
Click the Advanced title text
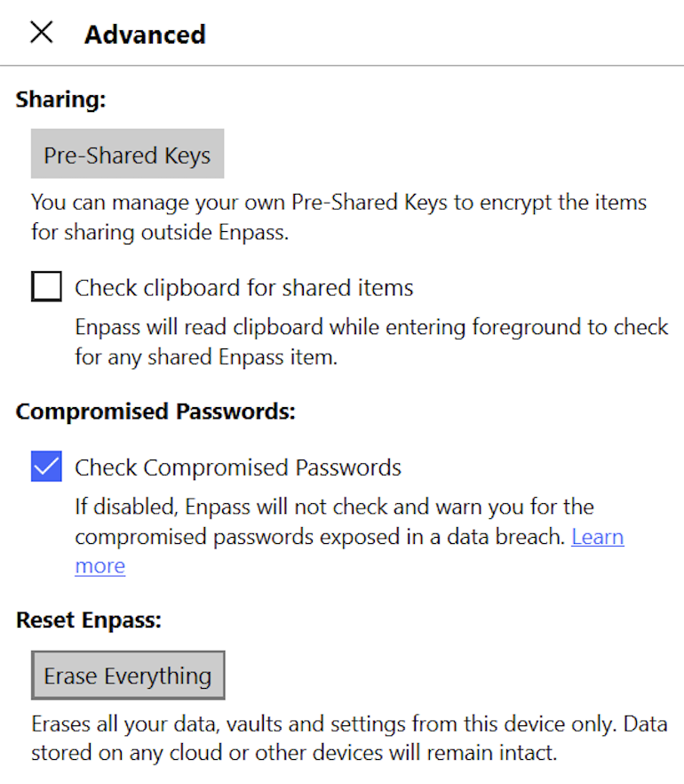(145, 34)
